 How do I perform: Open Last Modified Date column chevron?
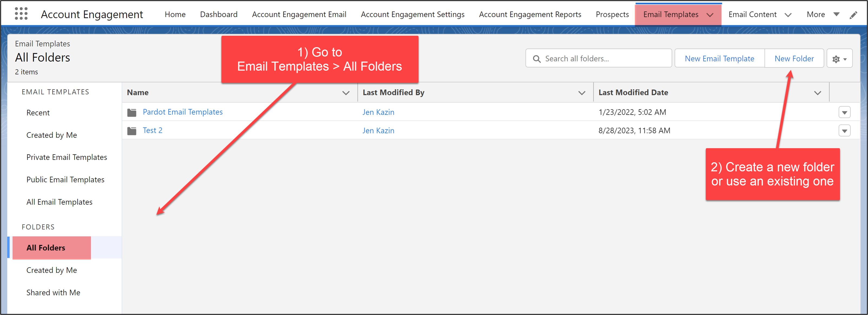click(817, 93)
